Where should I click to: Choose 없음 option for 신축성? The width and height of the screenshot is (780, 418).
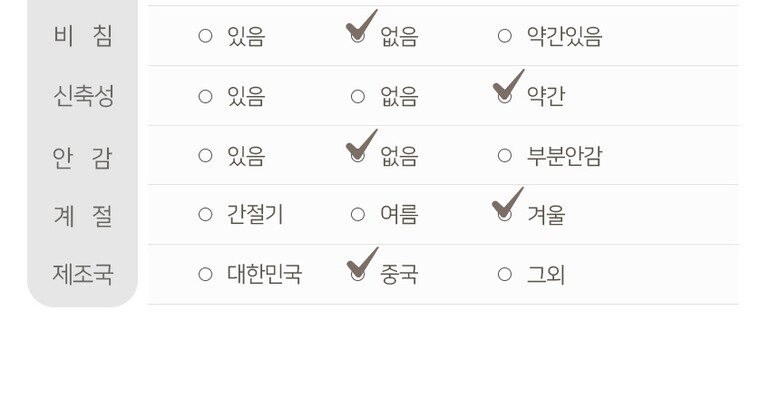tap(357, 97)
